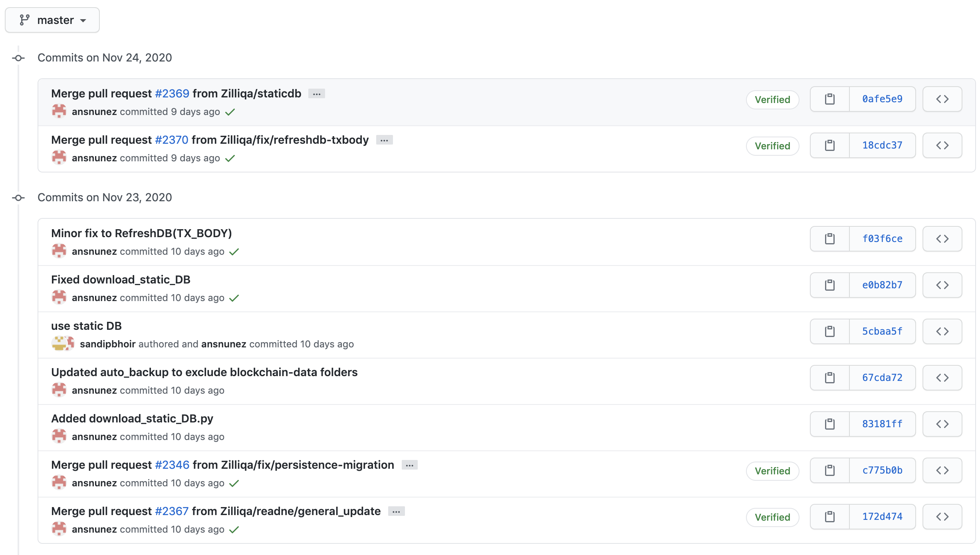Browse repository at commit 67cda72
980x555 pixels.
(942, 378)
